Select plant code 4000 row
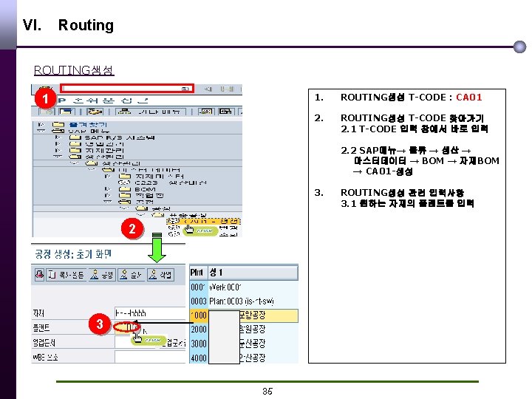The image size is (532, 399). click(x=244, y=358)
